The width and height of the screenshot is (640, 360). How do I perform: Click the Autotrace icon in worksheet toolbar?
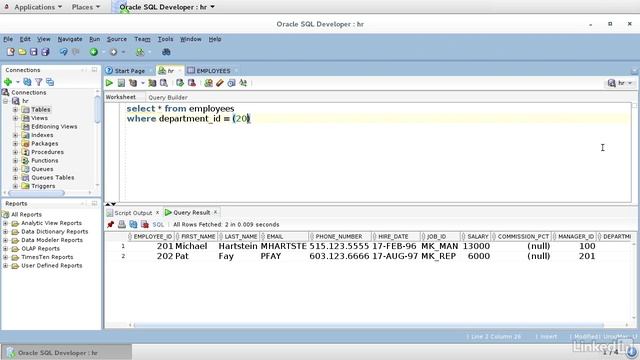[x=152, y=83]
